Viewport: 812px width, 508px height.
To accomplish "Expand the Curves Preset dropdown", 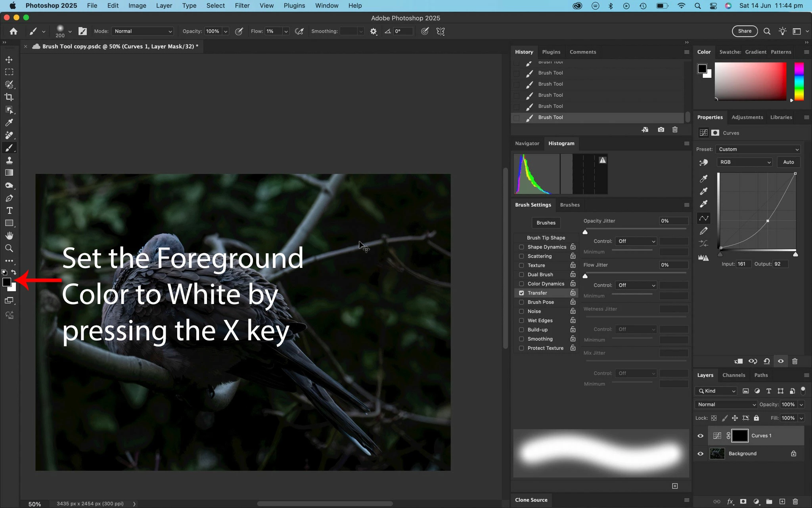I will [758, 149].
